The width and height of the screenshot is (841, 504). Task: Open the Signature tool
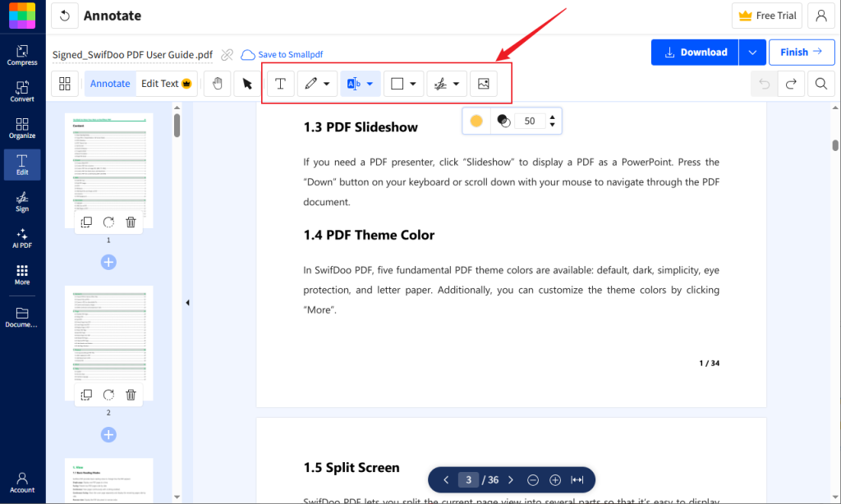pos(441,83)
